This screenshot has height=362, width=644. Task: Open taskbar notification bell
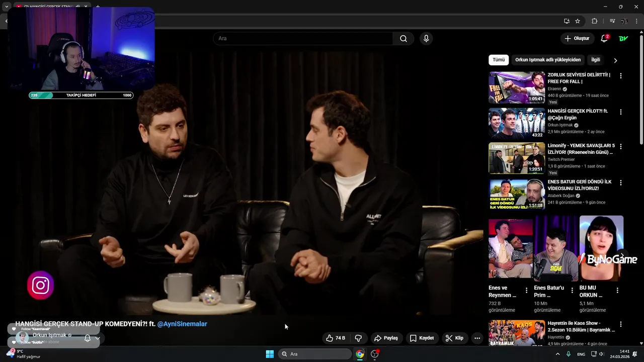tap(635, 354)
